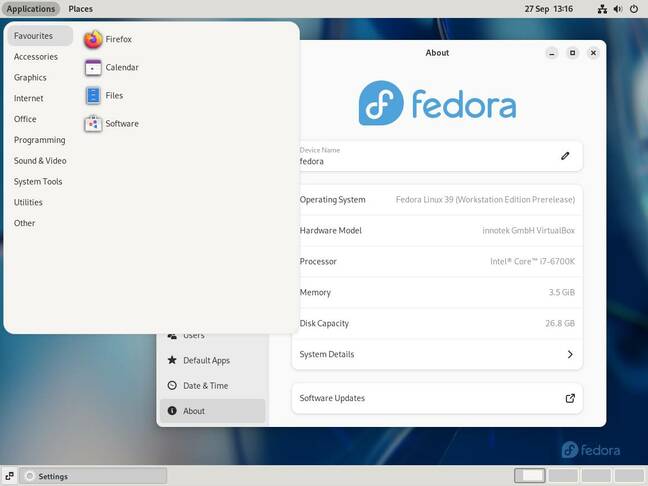
Task: Select the Graphics category
Action: click(x=40, y=78)
